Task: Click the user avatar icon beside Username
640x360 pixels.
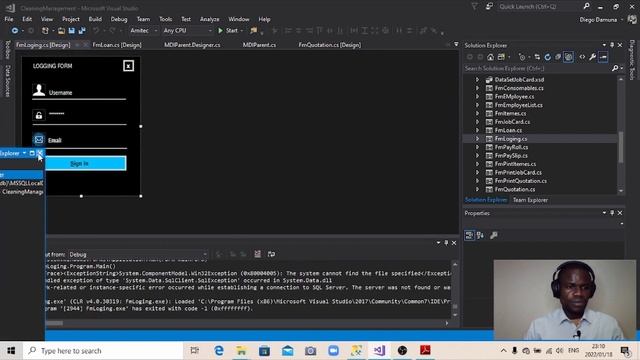Action: 39,90
